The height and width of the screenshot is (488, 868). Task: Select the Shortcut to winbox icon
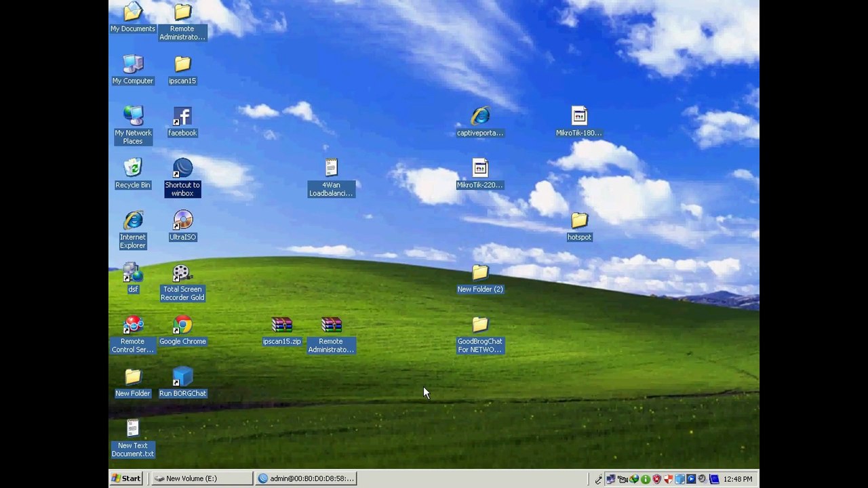(x=182, y=178)
